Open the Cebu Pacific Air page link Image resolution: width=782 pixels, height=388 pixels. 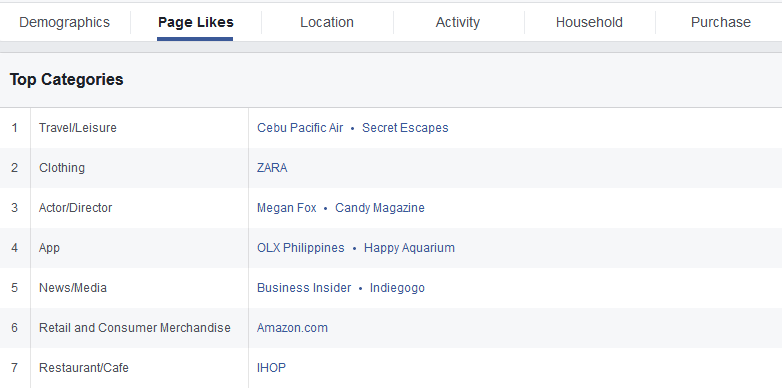[x=300, y=128]
